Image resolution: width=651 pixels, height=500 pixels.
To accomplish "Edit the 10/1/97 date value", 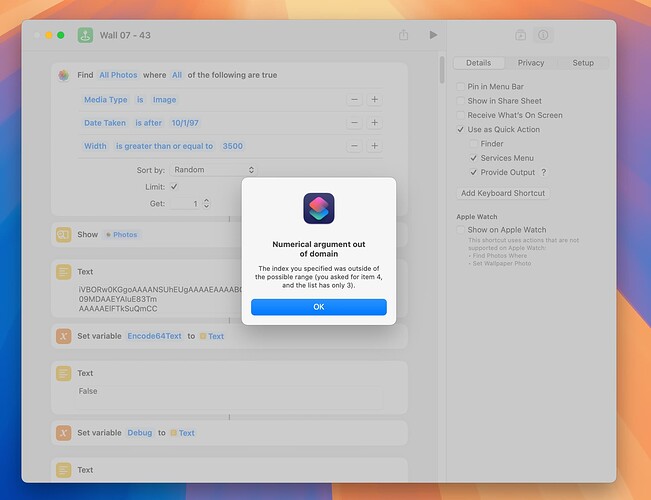I will point(185,123).
